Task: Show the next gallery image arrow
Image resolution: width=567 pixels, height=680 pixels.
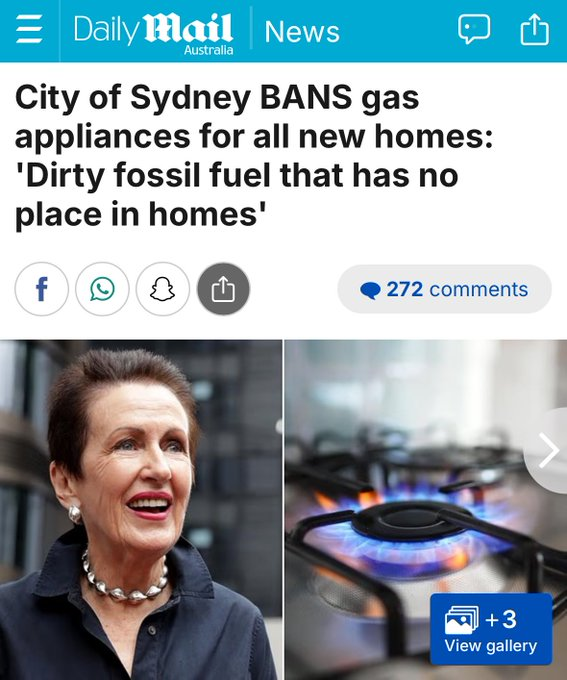Action: coord(547,451)
